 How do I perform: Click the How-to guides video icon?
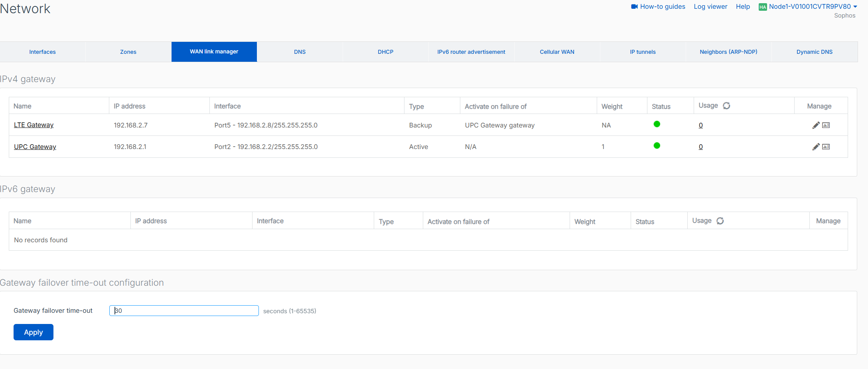tap(634, 6)
